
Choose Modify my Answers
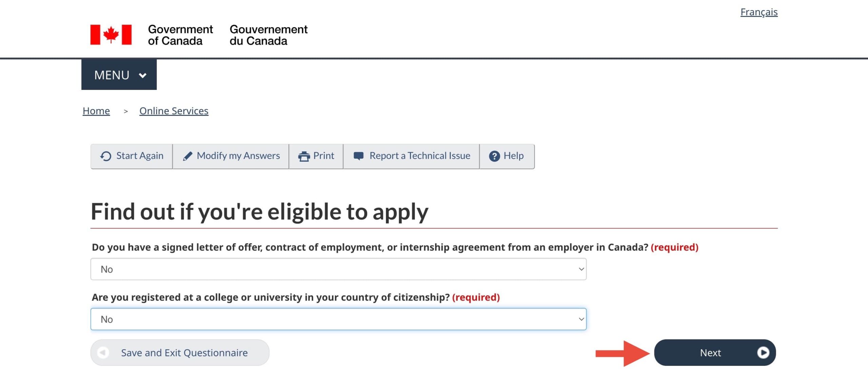click(238, 156)
